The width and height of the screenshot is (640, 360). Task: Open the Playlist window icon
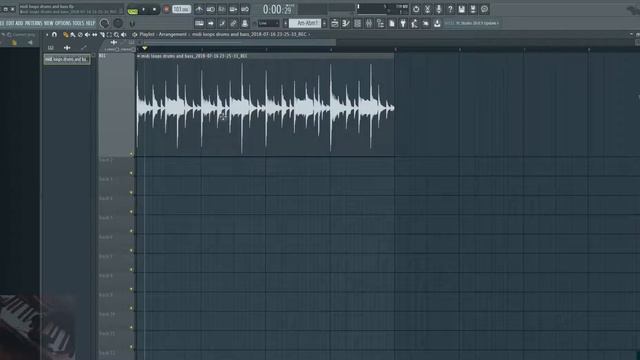335,23
